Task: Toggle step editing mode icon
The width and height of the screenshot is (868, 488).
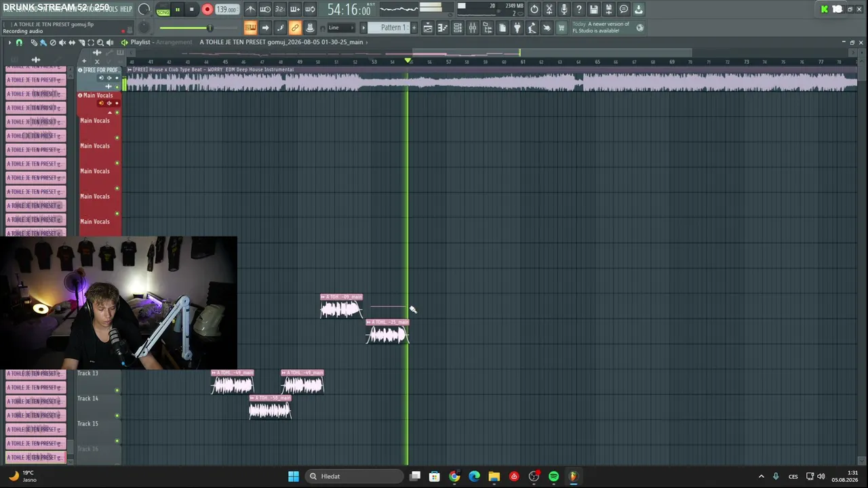Action: [280, 28]
